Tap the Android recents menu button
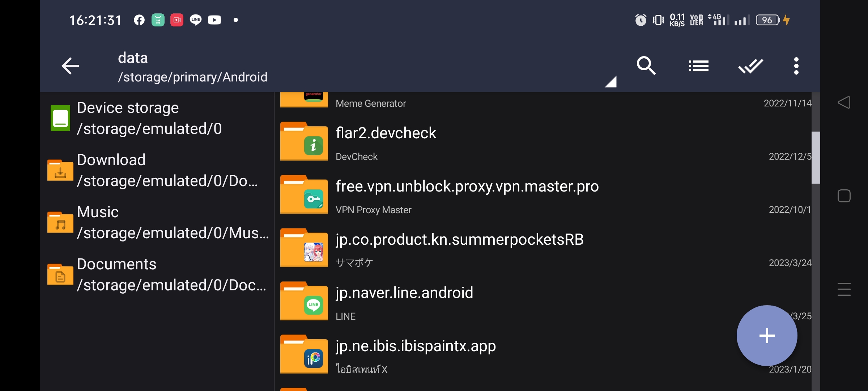This screenshot has width=868, height=391. pyautogui.click(x=844, y=289)
